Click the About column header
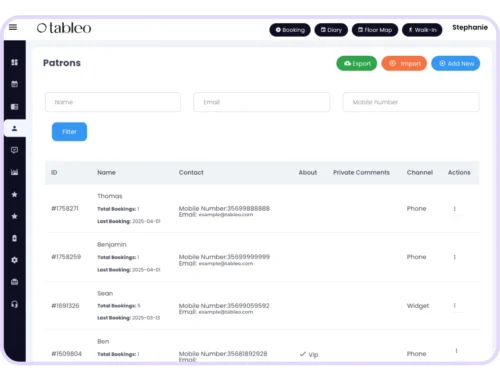 308,172
